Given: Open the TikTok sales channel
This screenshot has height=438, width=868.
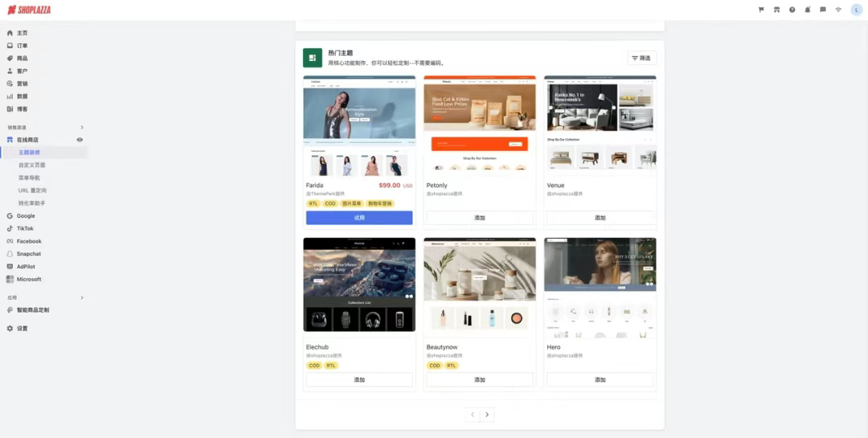Looking at the screenshot, I should (25, 228).
